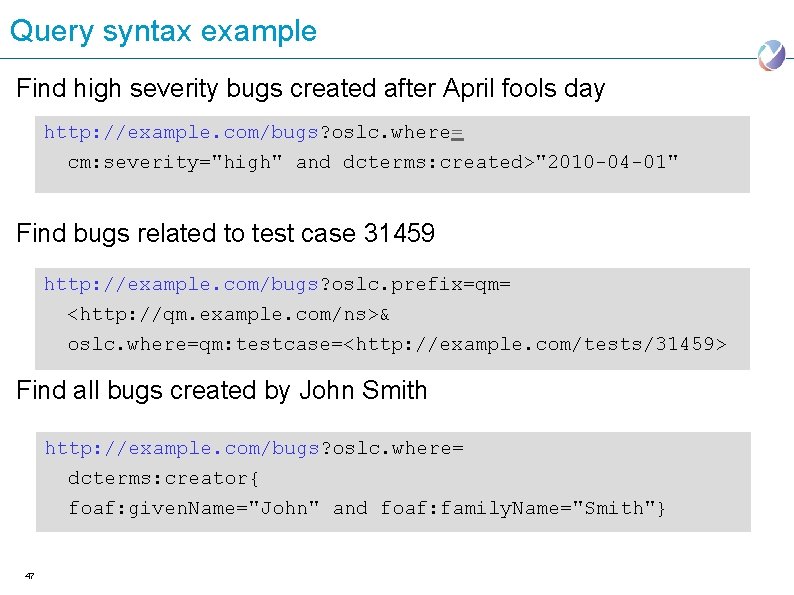The image size is (794, 595).
Task: Click the line 'dcterms:creator{'
Action: 163,479
